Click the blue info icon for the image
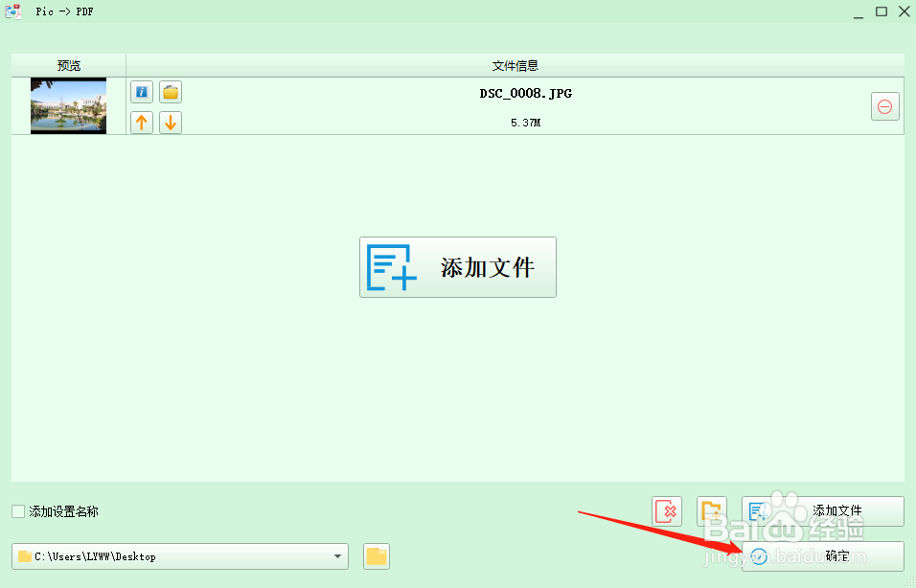The height and width of the screenshot is (588, 916). click(141, 91)
